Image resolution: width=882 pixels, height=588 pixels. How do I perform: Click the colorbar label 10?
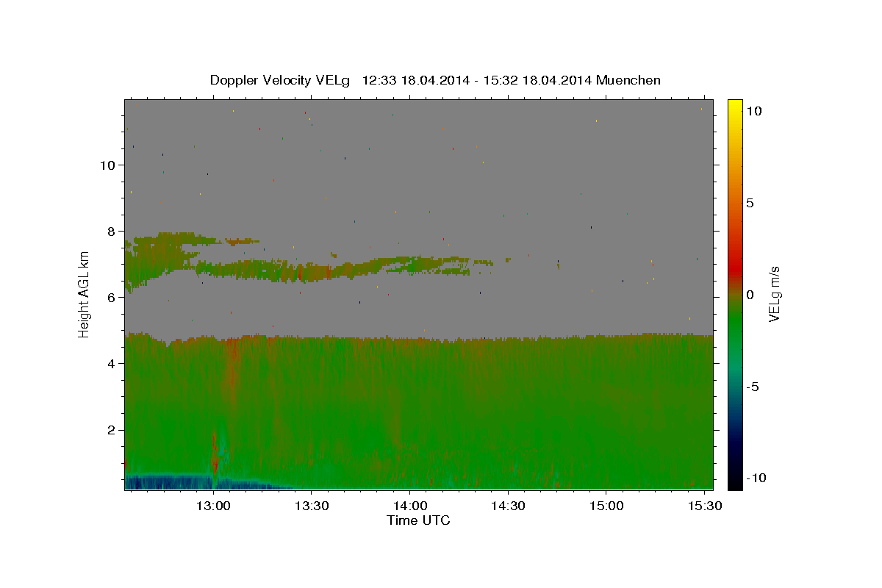[x=754, y=111]
